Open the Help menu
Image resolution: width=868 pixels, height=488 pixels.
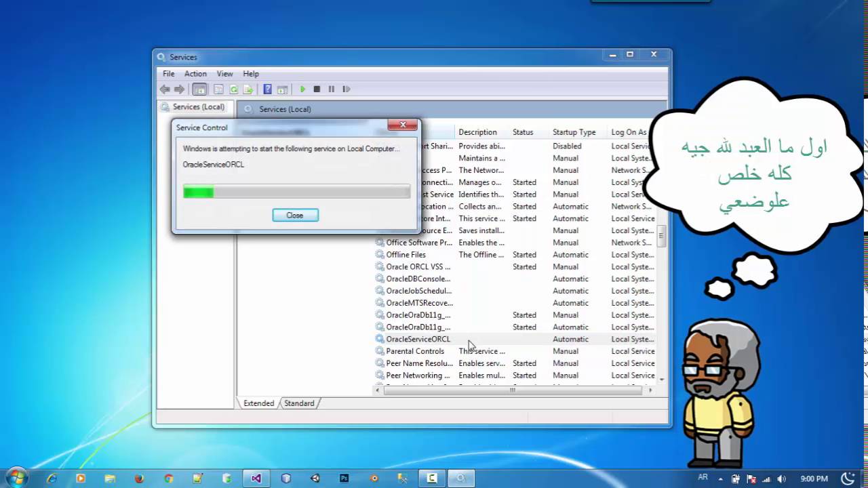click(x=251, y=73)
